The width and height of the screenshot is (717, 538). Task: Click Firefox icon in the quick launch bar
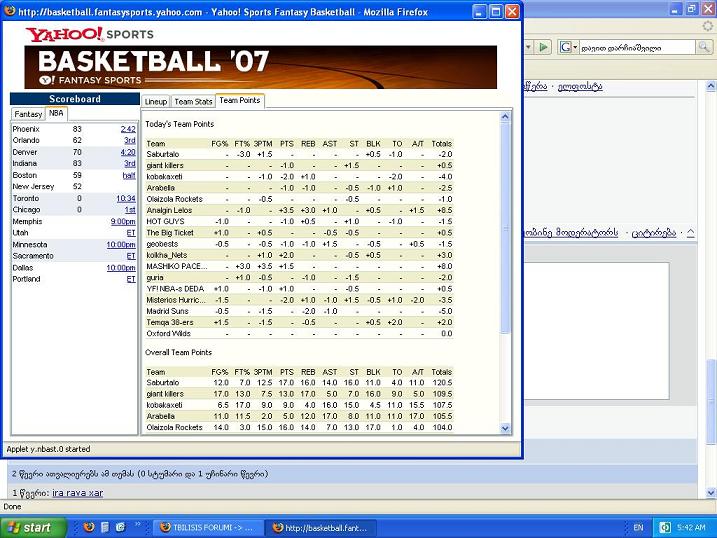tap(87, 527)
